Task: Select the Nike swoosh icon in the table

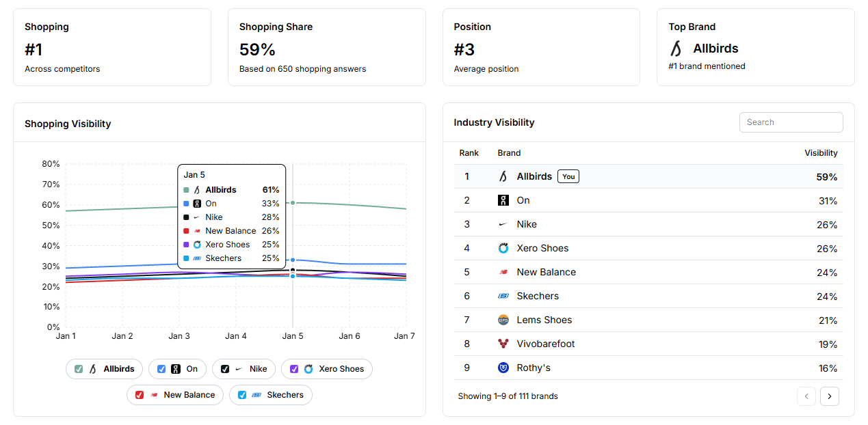Action: coord(503,224)
